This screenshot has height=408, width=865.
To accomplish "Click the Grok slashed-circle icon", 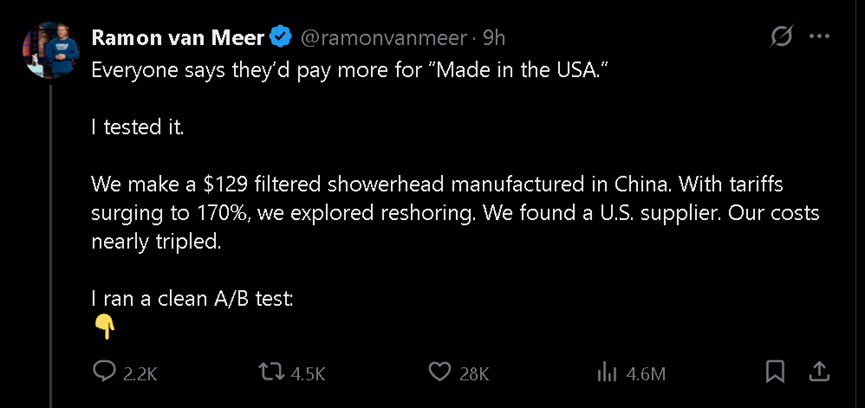I will [781, 37].
